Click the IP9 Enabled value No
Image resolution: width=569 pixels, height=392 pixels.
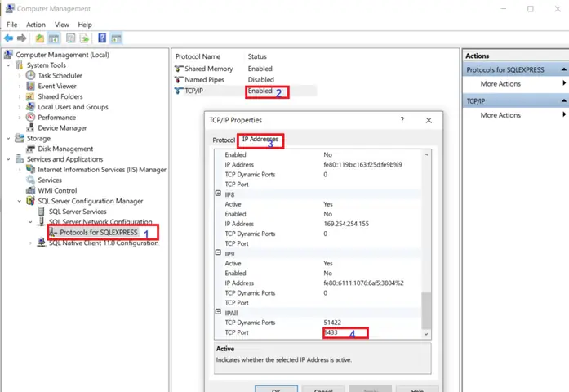point(327,273)
